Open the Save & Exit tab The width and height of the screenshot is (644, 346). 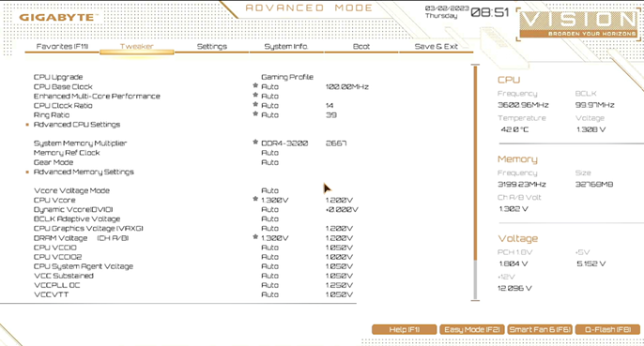tap(437, 46)
